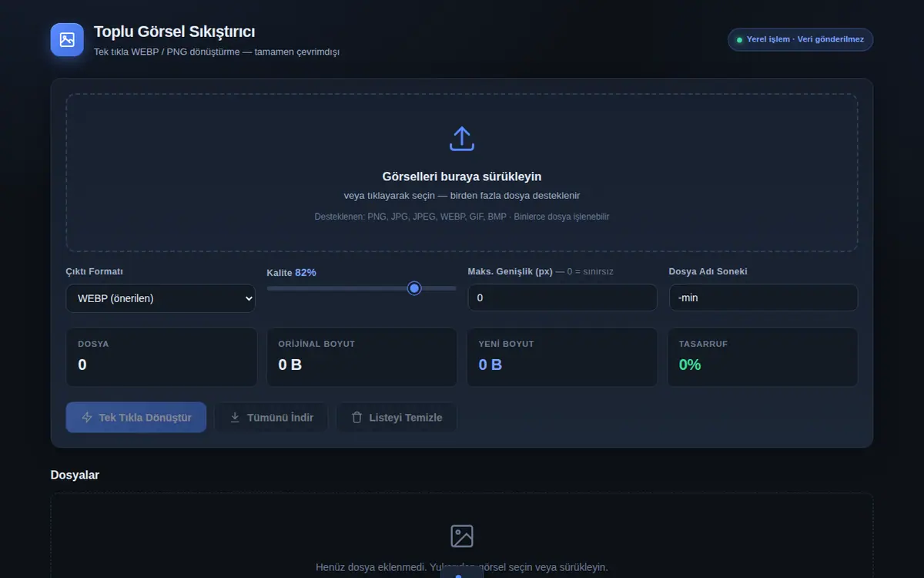Click the Maks. Genişlik input field

[x=563, y=297]
